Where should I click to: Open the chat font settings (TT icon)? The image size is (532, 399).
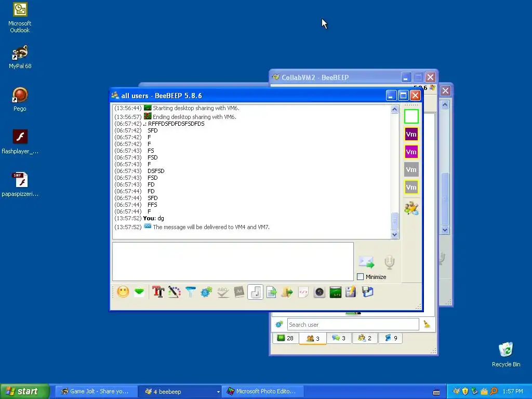click(158, 292)
